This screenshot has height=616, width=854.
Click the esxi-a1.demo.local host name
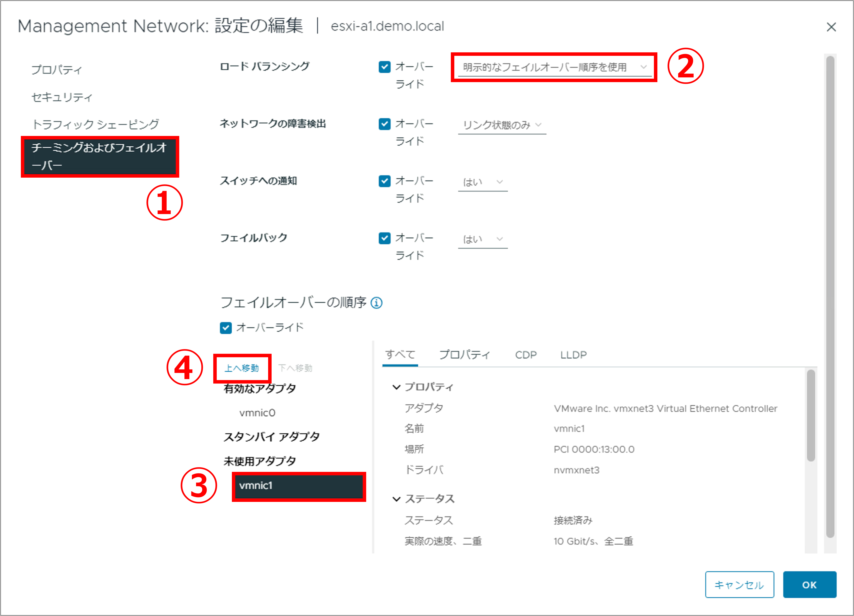tap(388, 26)
